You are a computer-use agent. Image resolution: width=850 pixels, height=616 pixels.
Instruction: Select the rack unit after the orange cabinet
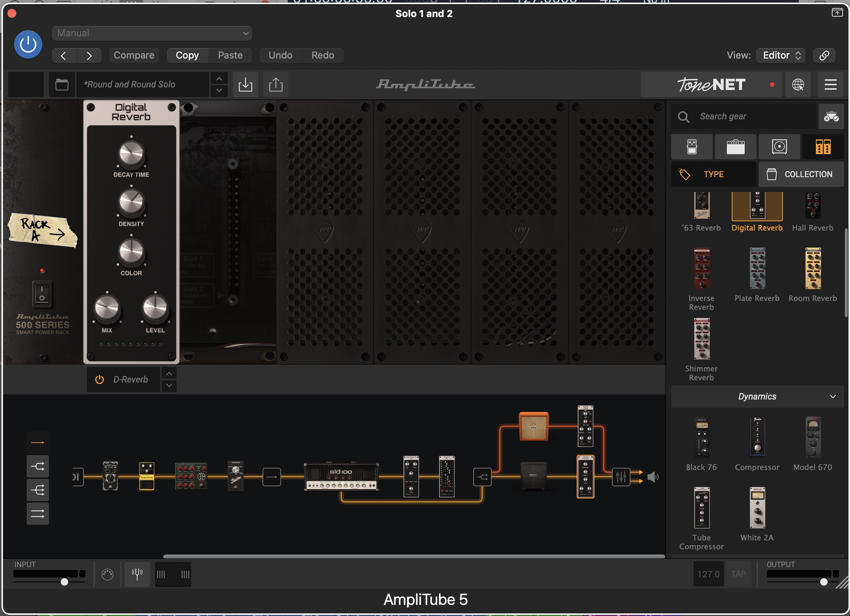(x=586, y=426)
